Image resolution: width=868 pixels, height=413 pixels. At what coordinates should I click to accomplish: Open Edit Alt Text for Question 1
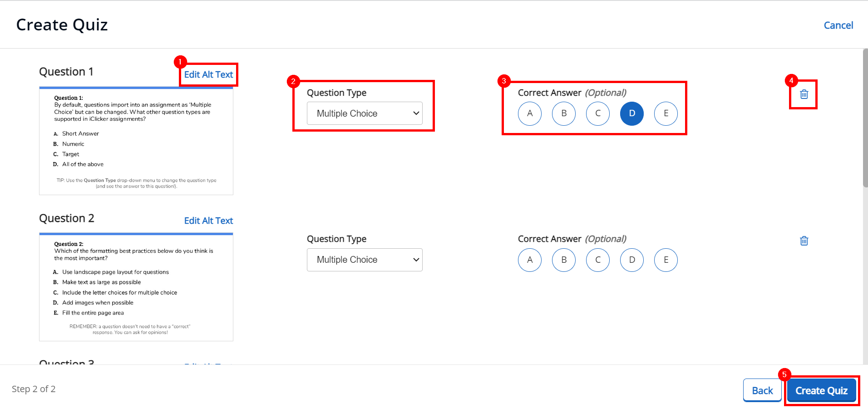pos(208,74)
